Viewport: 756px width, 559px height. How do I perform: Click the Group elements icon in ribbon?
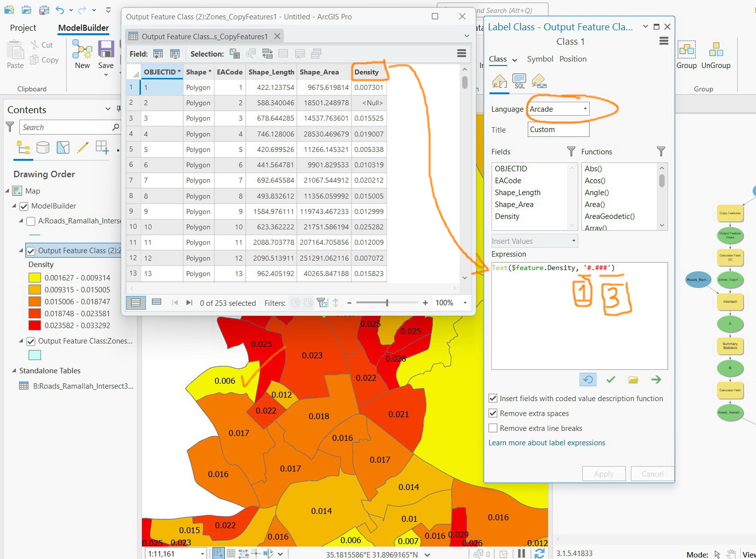[687, 50]
